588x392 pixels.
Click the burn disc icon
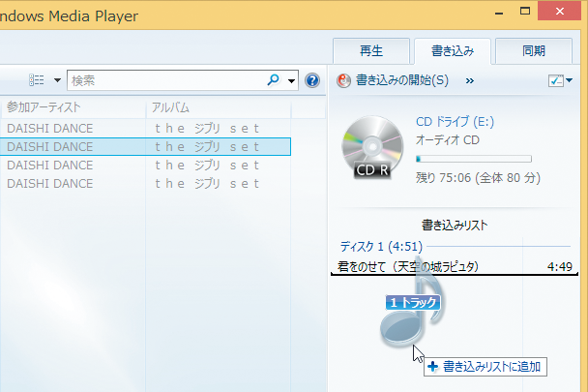coord(343,80)
